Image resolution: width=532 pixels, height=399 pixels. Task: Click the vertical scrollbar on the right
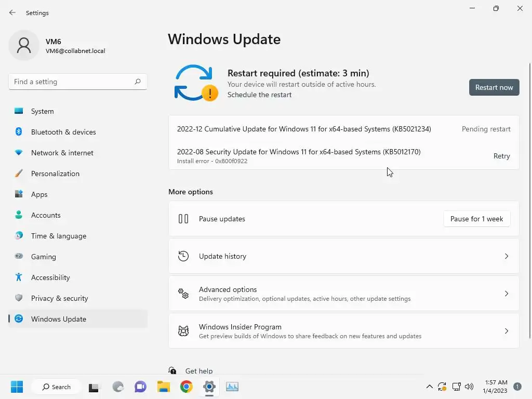point(529,201)
